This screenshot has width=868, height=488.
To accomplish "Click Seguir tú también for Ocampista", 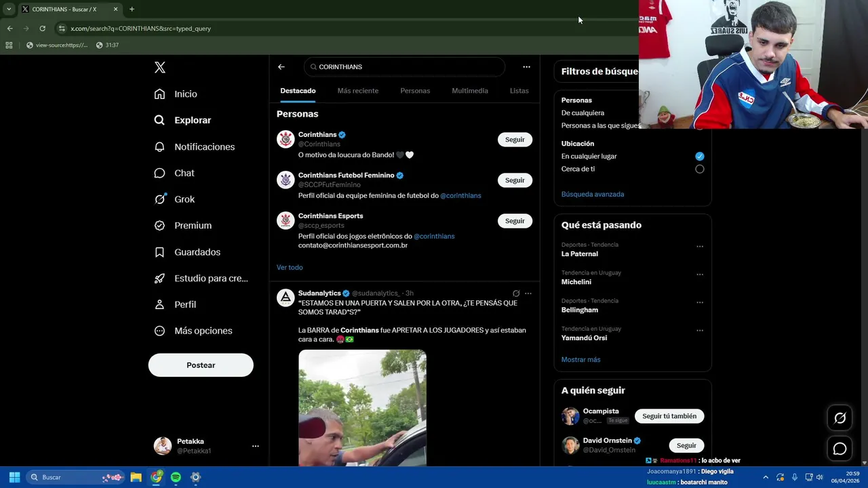I will 669,416.
